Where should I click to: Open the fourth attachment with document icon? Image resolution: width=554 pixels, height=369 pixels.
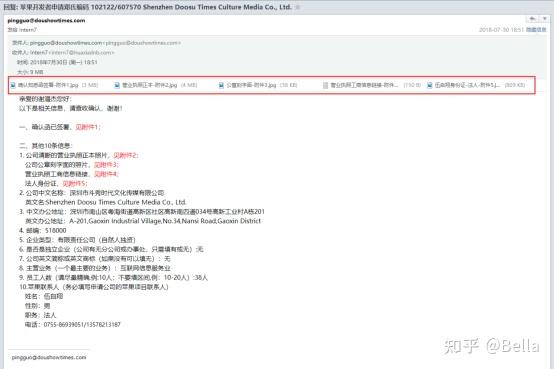(372, 85)
